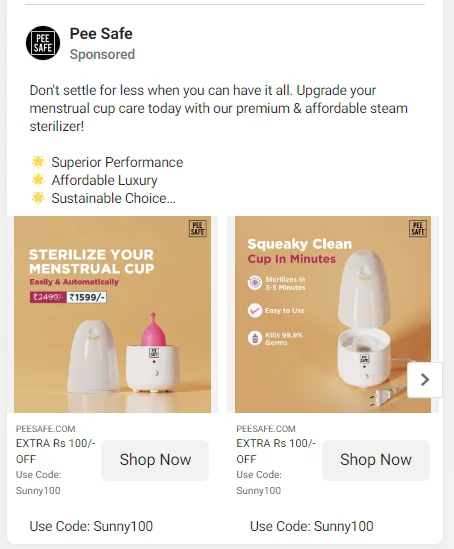454x549 pixels.
Task: Advance the carousel with the right chevron
Action: (425, 380)
